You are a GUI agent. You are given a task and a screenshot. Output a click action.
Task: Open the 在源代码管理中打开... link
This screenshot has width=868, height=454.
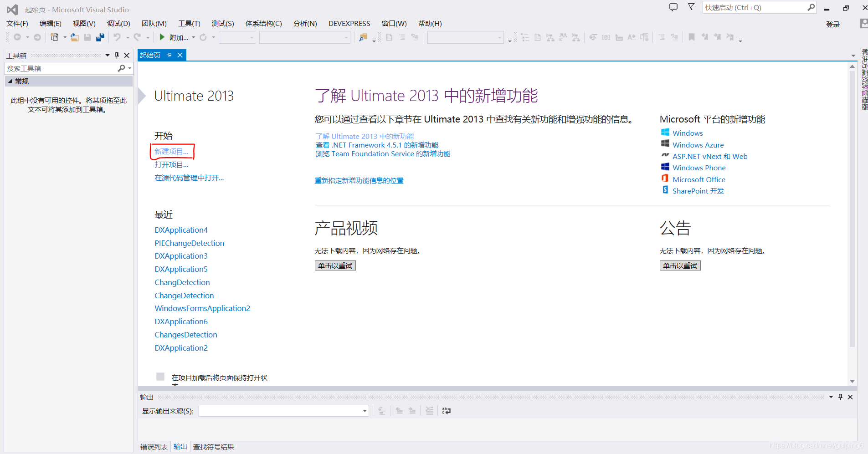(189, 178)
